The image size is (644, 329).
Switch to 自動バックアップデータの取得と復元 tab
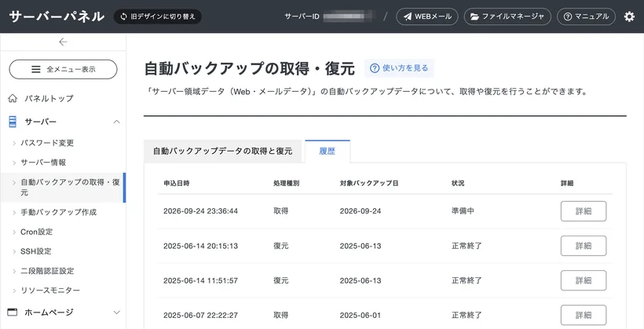pyautogui.click(x=222, y=151)
